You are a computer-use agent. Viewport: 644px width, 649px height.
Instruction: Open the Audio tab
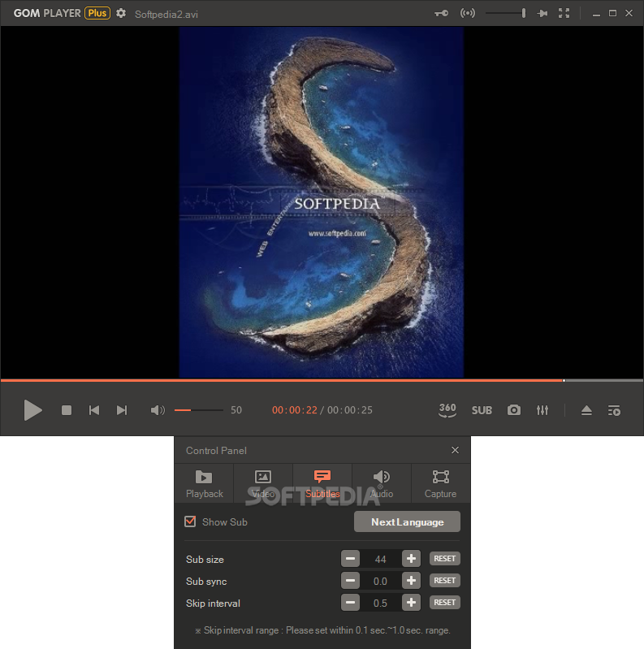(x=382, y=483)
